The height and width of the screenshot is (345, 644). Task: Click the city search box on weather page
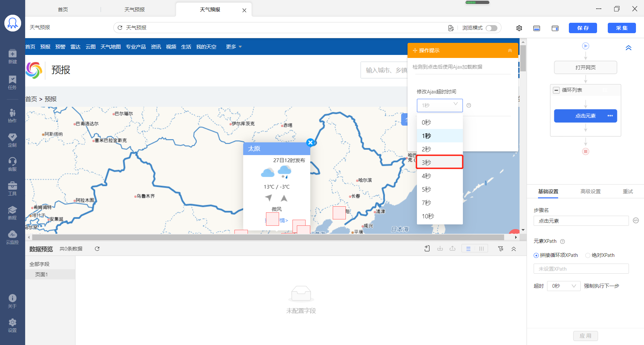tap(384, 70)
